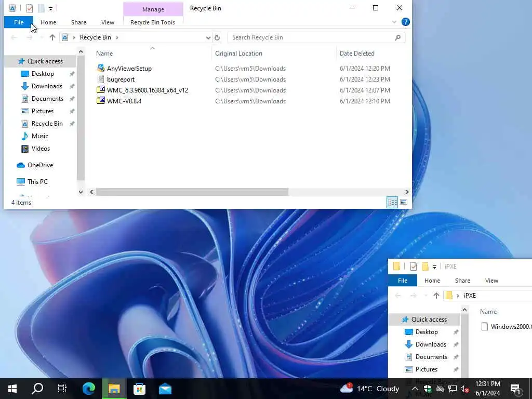Image resolution: width=532 pixels, height=399 pixels.
Task: Open the Mail app from taskbar
Action: click(x=165, y=389)
